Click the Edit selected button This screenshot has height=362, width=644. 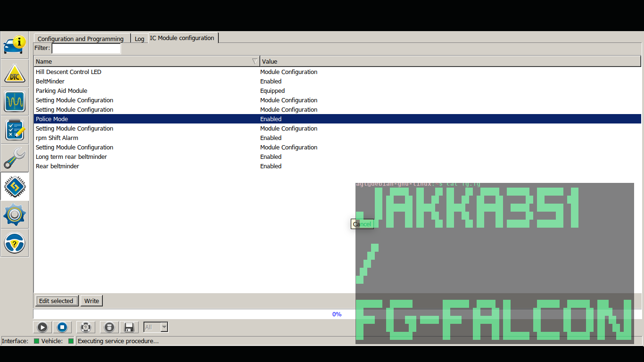[56, 301]
